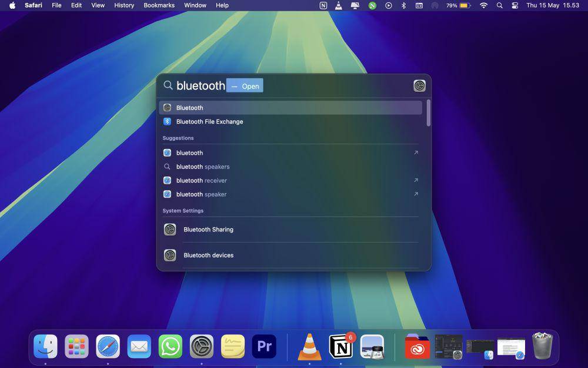
Task: Open the History menu
Action: (124, 5)
